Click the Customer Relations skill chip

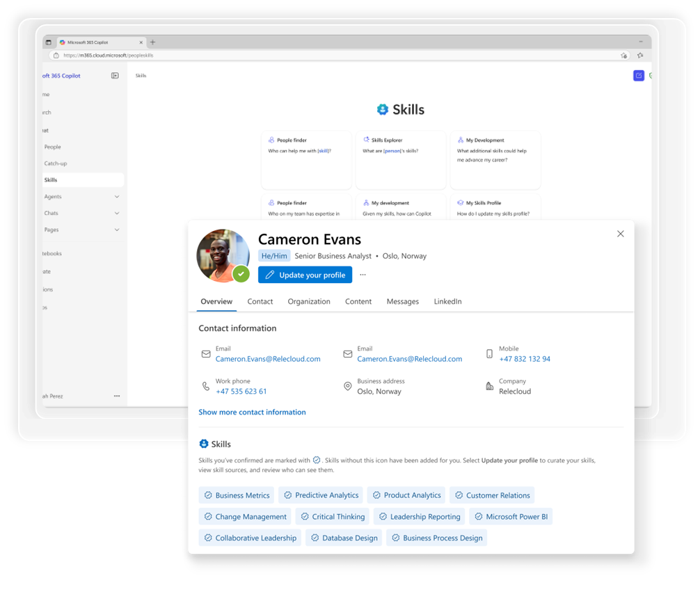click(x=492, y=495)
